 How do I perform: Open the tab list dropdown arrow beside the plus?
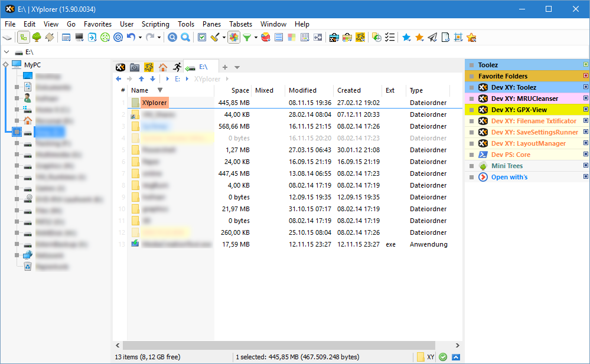point(237,67)
